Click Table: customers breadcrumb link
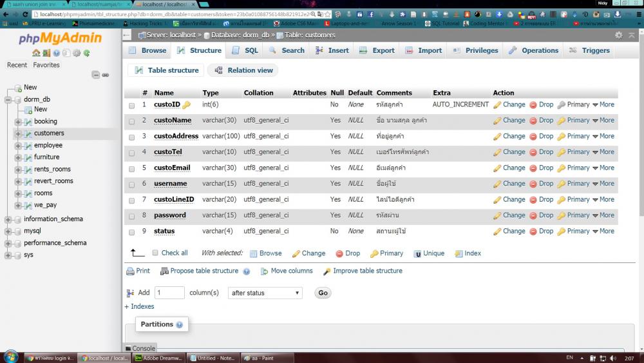This screenshot has height=363, width=644. 310,35
